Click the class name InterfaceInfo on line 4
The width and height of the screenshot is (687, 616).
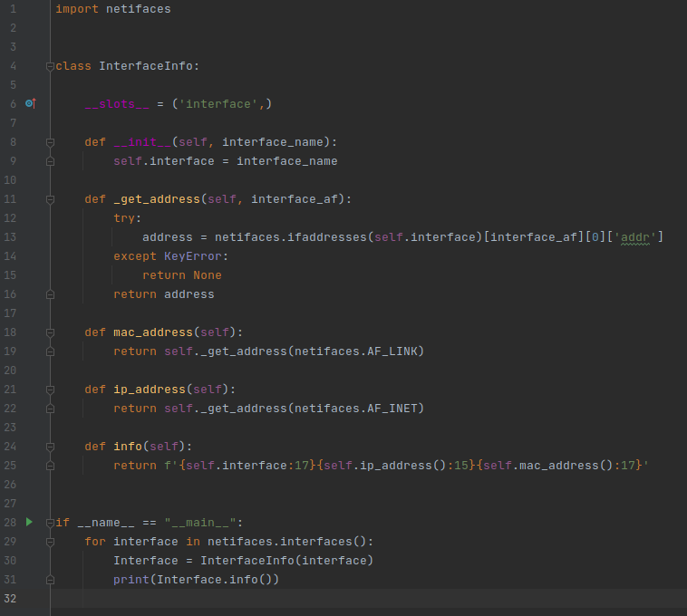(146, 66)
